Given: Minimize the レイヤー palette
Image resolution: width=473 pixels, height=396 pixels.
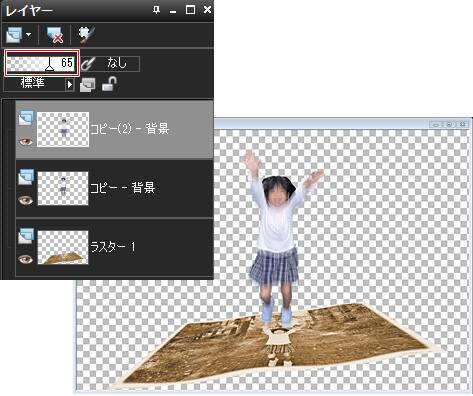Looking at the screenshot, I should pos(173,11).
